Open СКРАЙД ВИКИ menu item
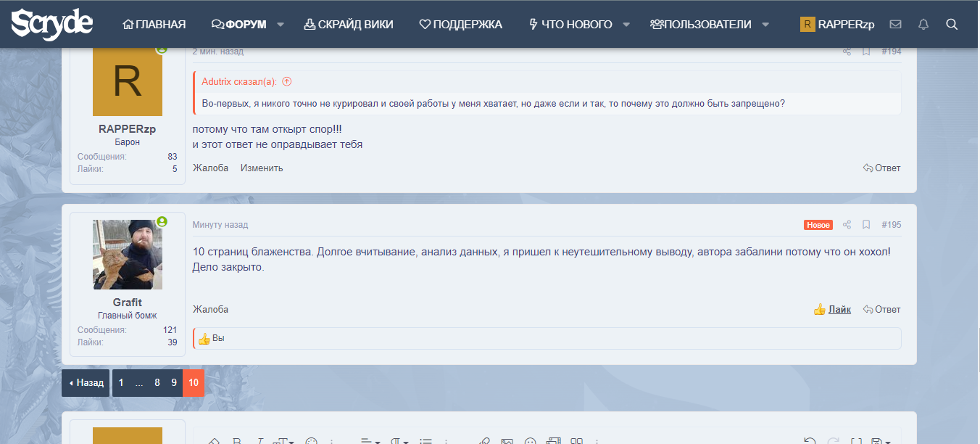The height and width of the screenshot is (444, 980). 348,24
